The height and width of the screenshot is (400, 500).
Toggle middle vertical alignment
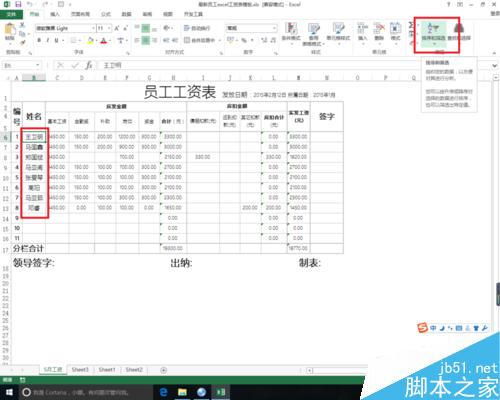tap(146, 28)
